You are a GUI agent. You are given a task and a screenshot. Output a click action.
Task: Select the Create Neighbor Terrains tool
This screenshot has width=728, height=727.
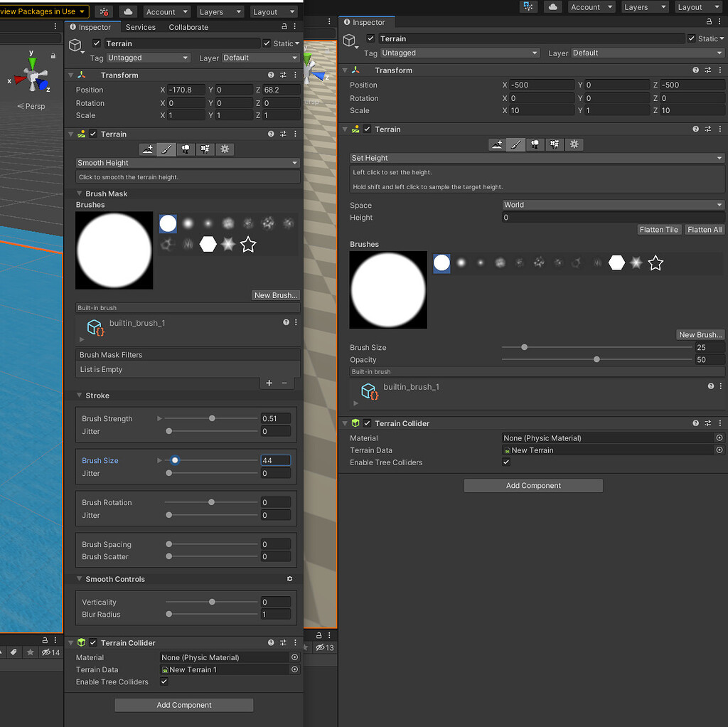(147, 149)
